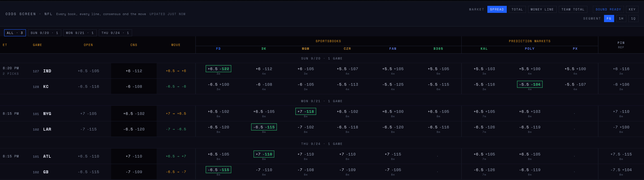Click SUN 9/20 · 1 GAME section header
This screenshot has width=644, height=180.
tap(322, 58)
